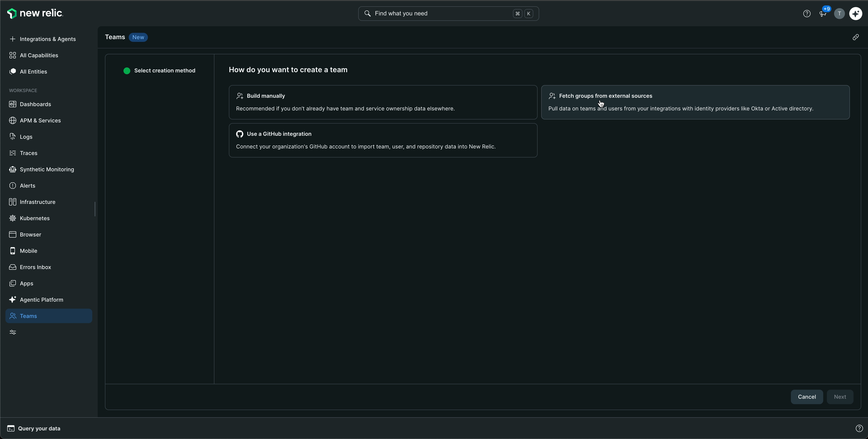Open the help question mark icon in header
868x439 pixels.
pyautogui.click(x=807, y=14)
